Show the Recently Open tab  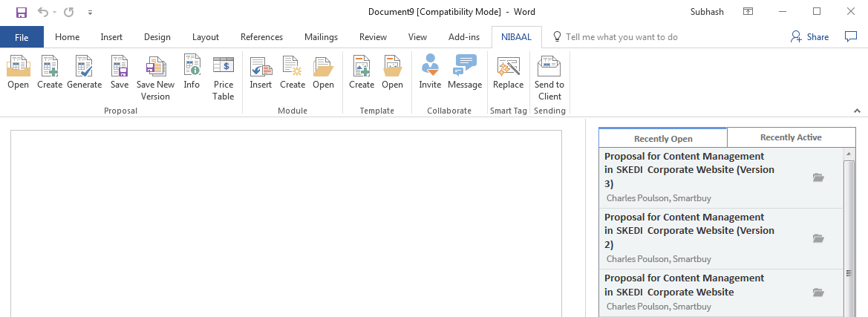(x=662, y=138)
